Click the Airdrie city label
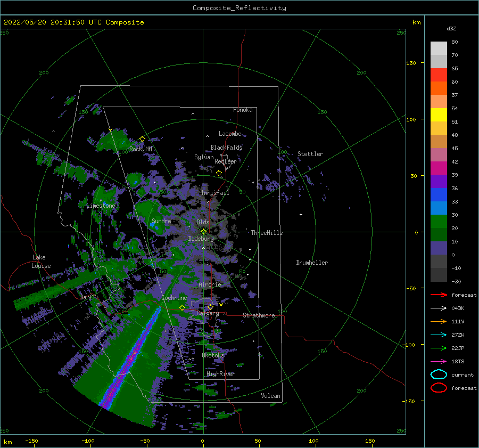479x448 pixels. coord(210,284)
